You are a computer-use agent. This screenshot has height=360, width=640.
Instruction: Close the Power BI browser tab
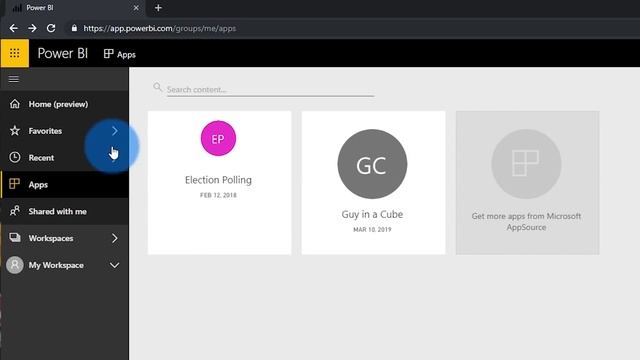[136, 8]
